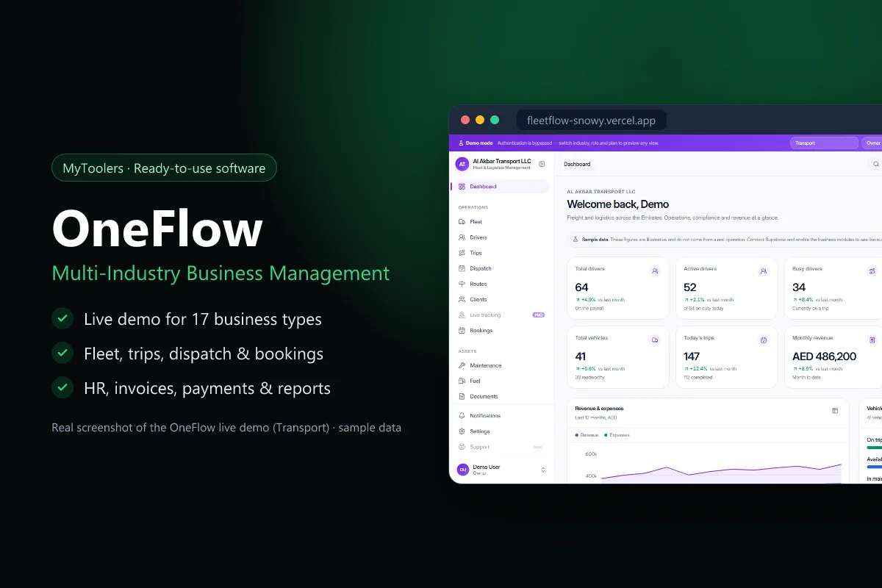Click the Monthly revenue receipt icon
Viewport: 882px width, 588px height.
coord(872,340)
